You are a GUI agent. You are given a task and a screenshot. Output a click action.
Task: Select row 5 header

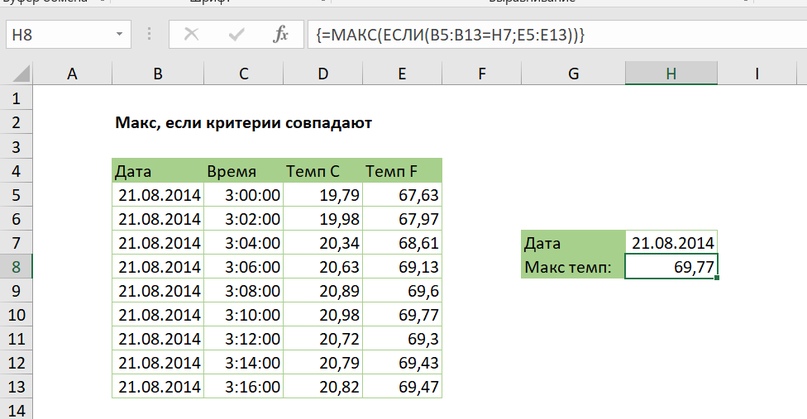16,195
